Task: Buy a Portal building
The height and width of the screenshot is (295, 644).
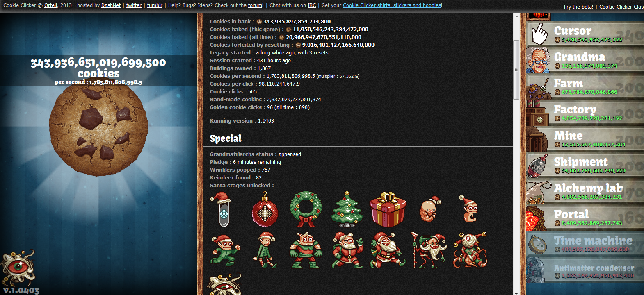Action: tap(585, 218)
